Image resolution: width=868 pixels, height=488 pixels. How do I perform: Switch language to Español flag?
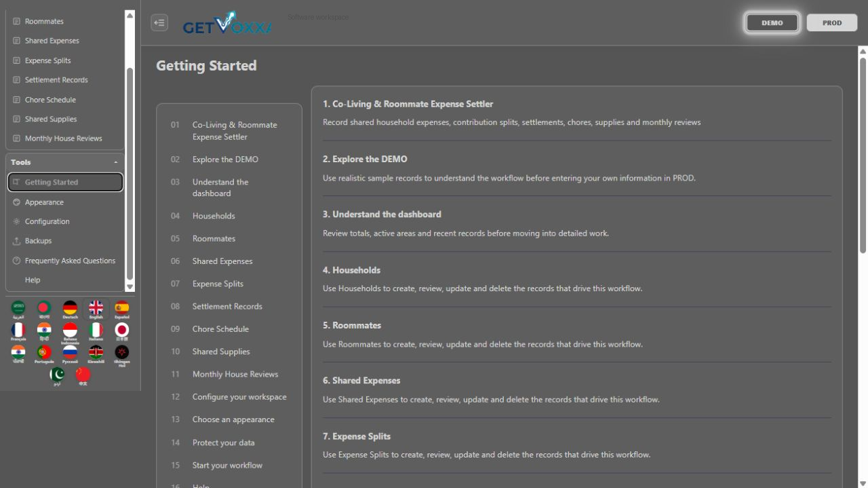coord(122,310)
